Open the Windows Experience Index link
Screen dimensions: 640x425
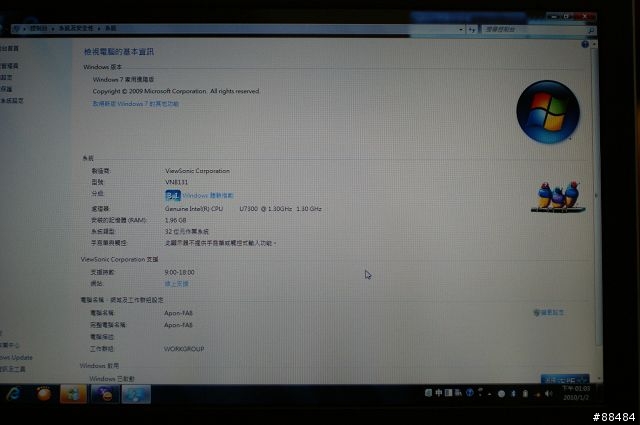pos(208,196)
